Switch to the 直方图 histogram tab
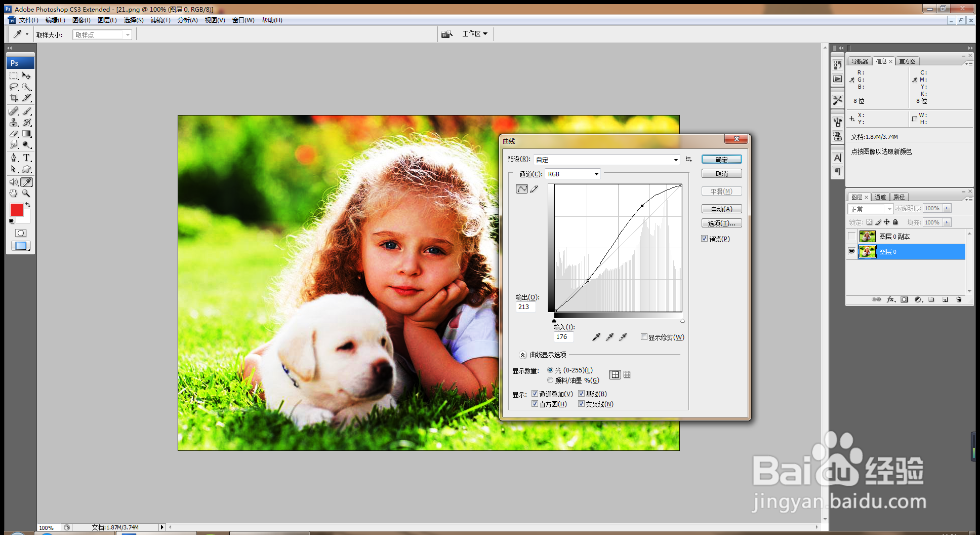980x535 pixels. [x=907, y=61]
